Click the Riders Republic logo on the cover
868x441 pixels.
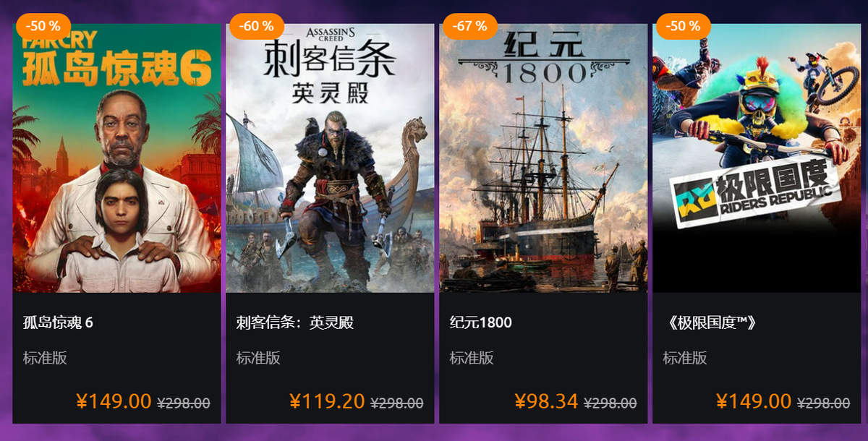pyautogui.click(x=756, y=191)
